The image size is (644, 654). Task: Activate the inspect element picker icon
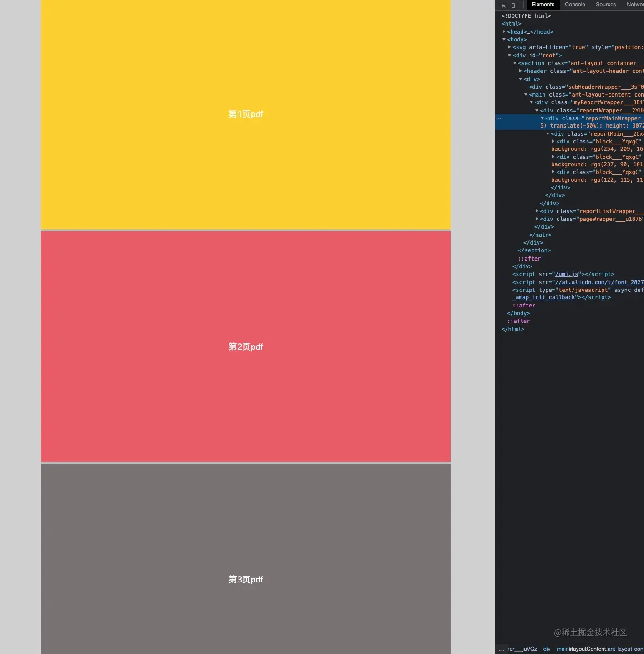502,5
